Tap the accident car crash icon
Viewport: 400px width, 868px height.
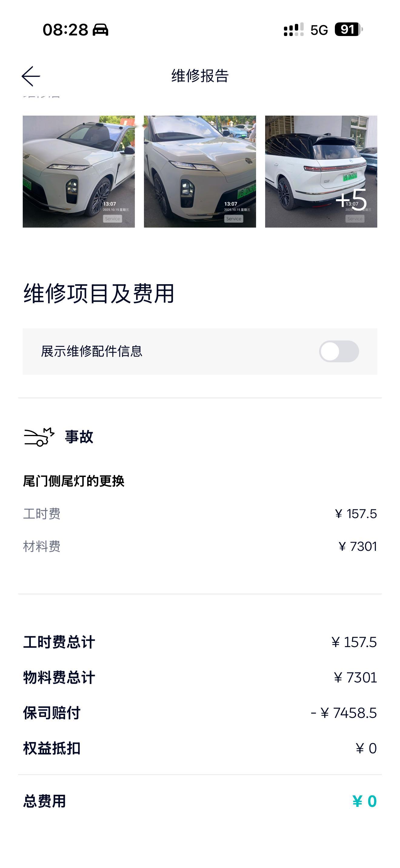tap(39, 437)
